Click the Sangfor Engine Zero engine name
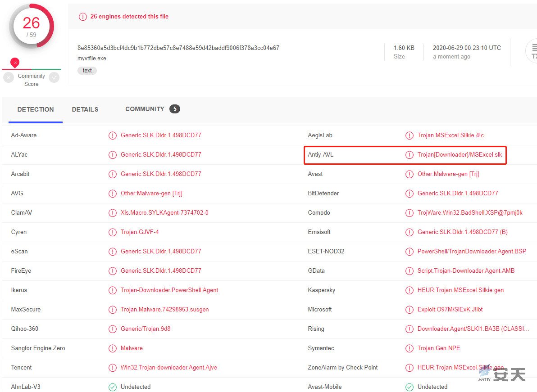 coord(38,348)
